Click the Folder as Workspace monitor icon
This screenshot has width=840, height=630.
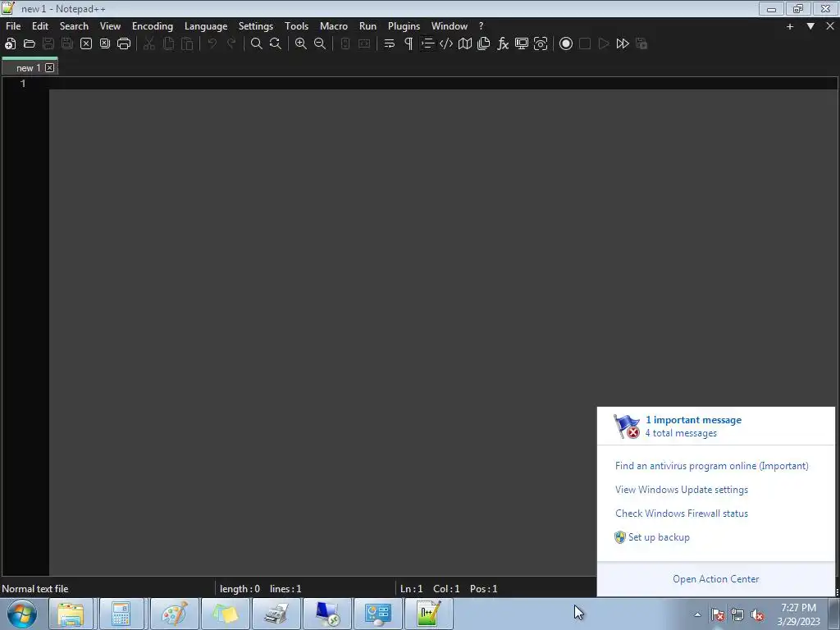(522, 44)
